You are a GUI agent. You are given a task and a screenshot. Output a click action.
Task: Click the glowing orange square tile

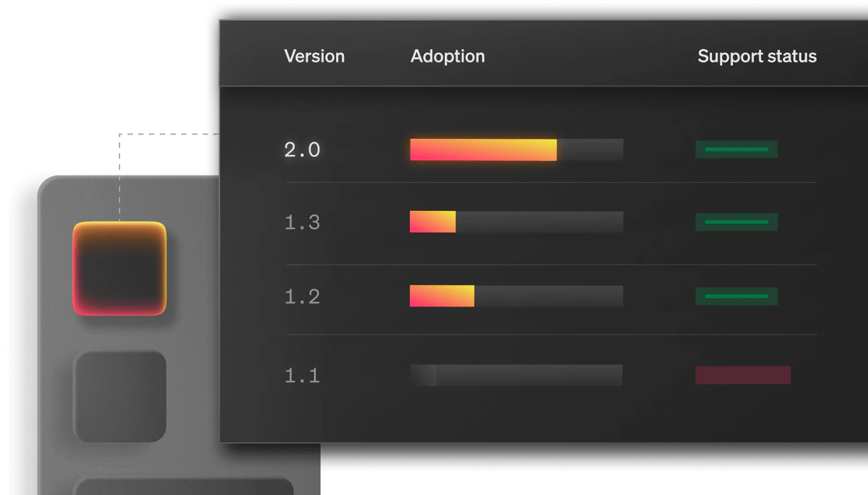coord(119,268)
